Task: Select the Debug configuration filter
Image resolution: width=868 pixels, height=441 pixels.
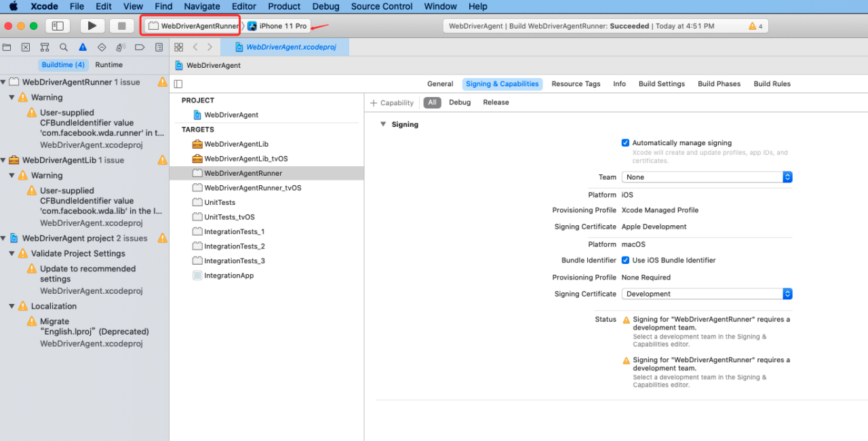Action: [x=459, y=102]
